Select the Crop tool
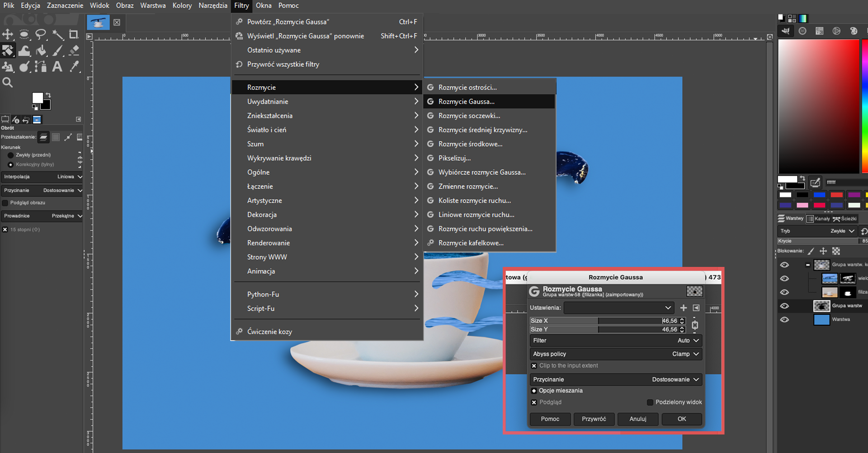 tap(74, 34)
